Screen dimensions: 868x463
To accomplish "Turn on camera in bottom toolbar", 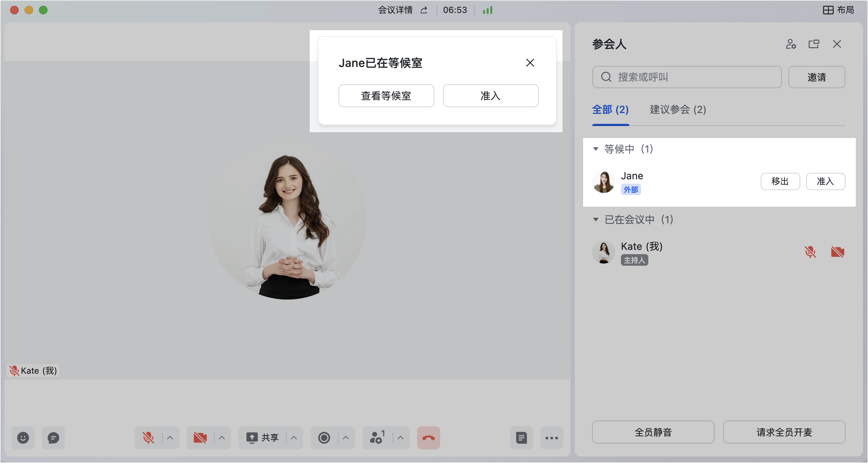I will coord(200,438).
